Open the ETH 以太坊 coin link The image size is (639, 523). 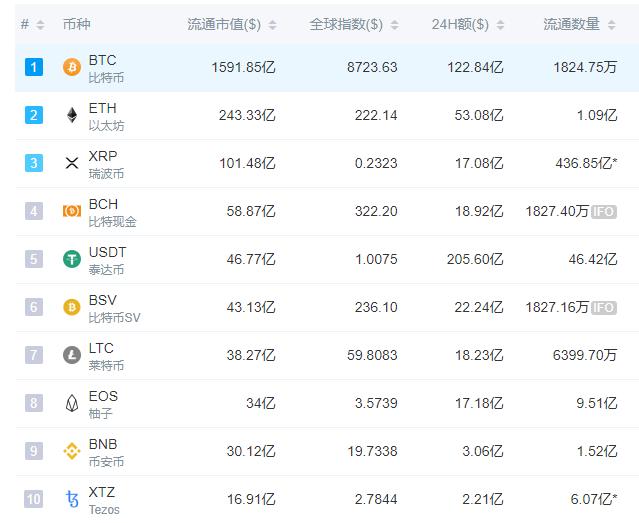click(x=106, y=117)
